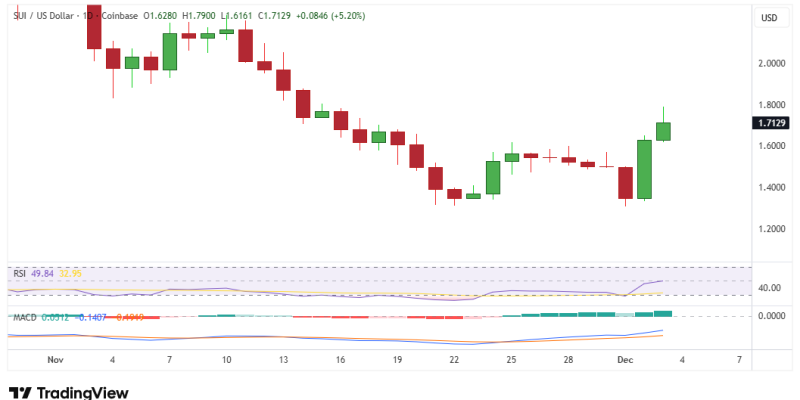
Task: Click the 1.2000 price axis label
Action: click(x=768, y=229)
